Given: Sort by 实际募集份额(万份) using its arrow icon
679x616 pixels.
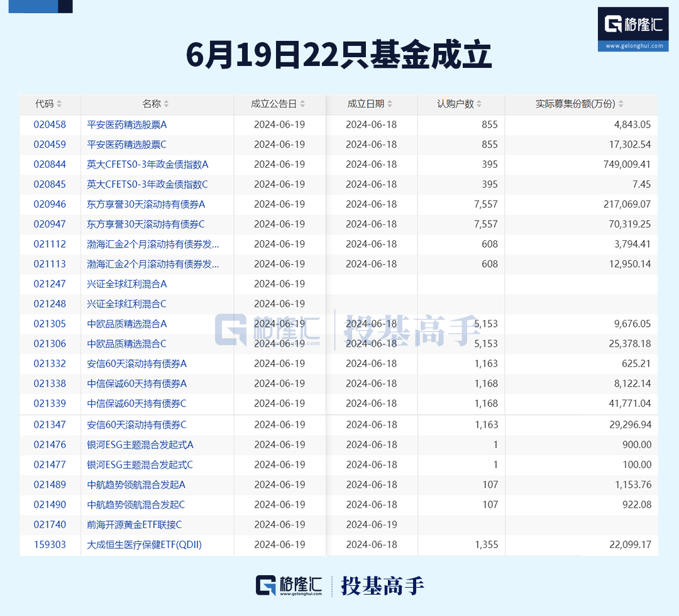Looking at the screenshot, I should [621, 104].
